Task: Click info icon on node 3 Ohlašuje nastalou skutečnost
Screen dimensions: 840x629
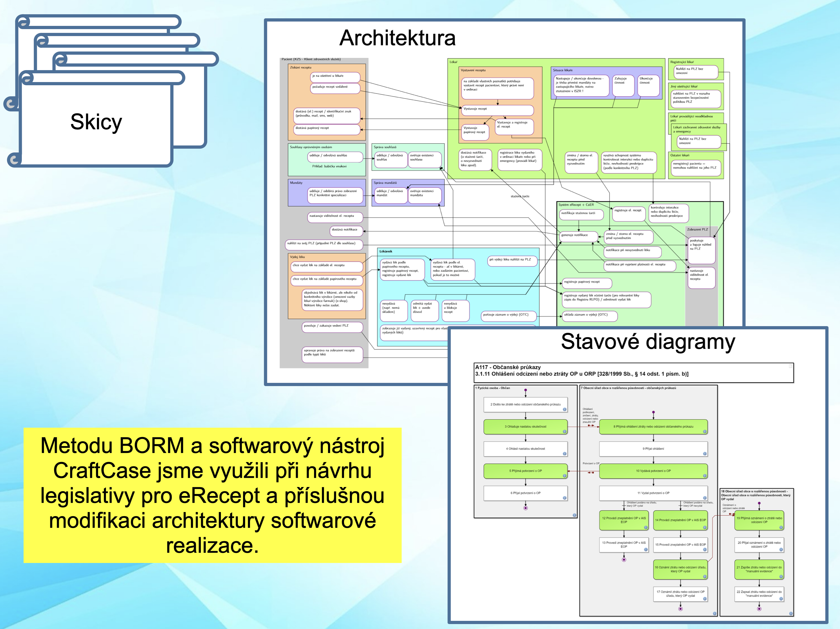Action: point(564,431)
